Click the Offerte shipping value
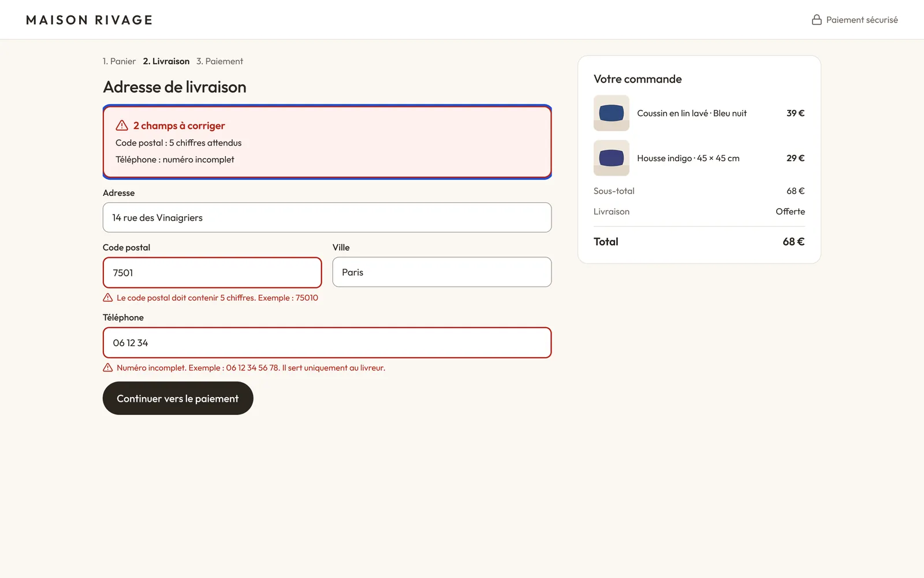The height and width of the screenshot is (578, 924). [790, 212]
